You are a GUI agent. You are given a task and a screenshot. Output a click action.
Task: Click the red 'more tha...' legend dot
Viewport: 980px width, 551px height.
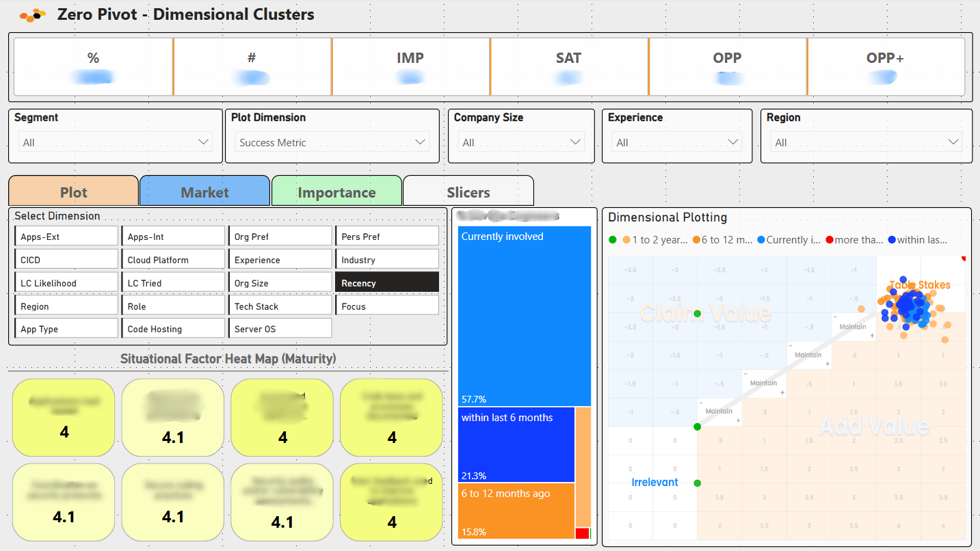pyautogui.click(x=830, y=240)
